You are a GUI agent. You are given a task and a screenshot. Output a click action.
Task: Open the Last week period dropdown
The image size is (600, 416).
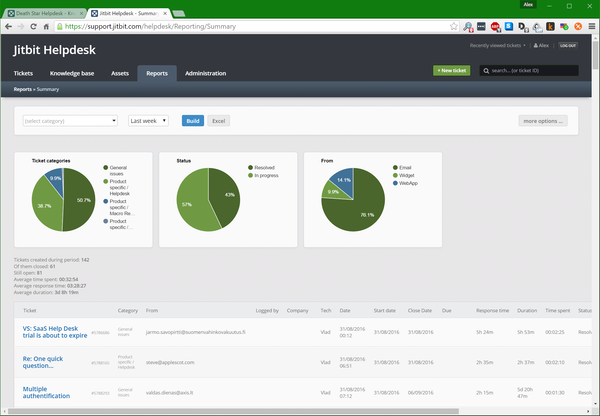[148, 121]
